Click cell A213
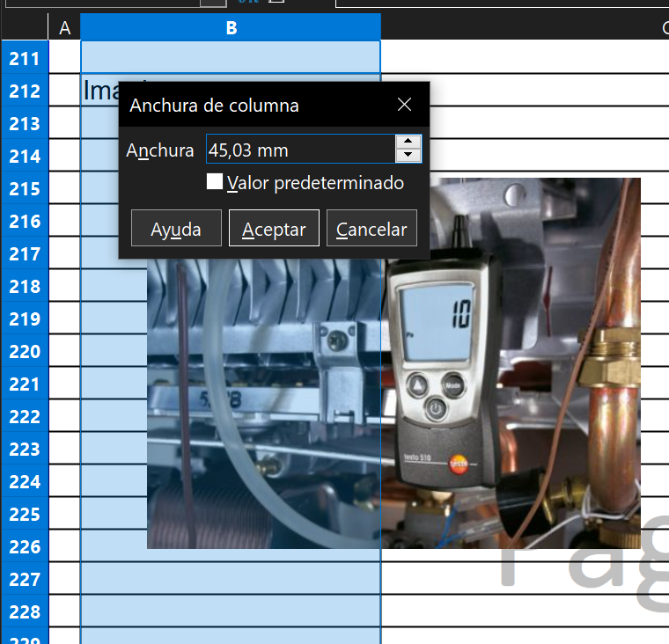 (64, 124)
